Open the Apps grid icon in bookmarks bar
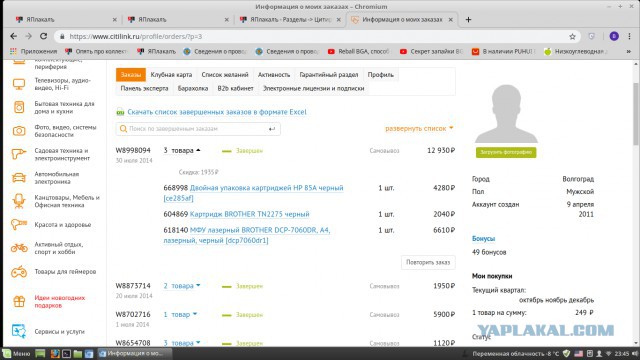This screenshot has height=360, width=640. click(13, 51)
